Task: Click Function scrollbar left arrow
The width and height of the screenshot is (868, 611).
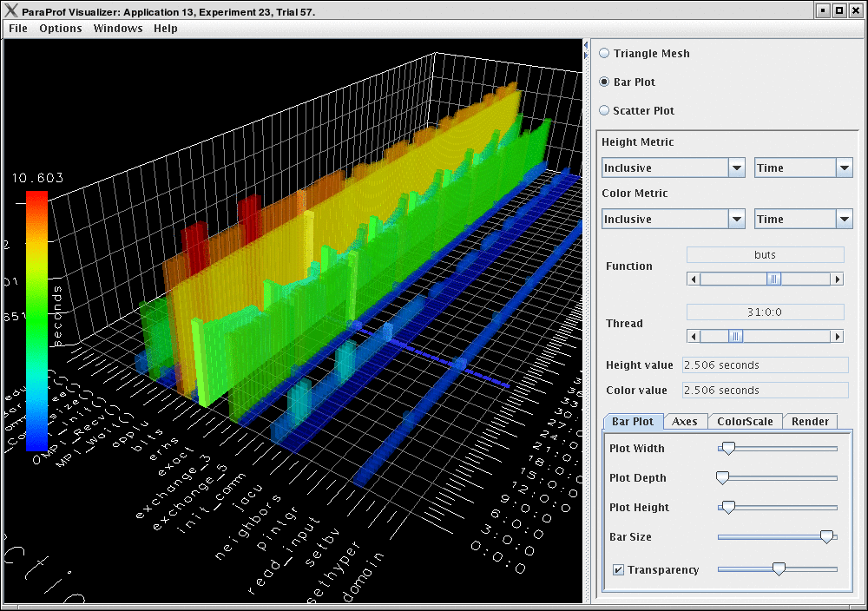Action: [x=693, y=279]
